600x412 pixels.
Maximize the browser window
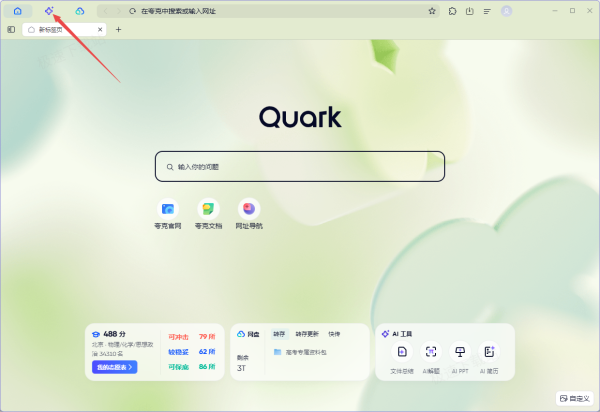click(x=572, y=11)
